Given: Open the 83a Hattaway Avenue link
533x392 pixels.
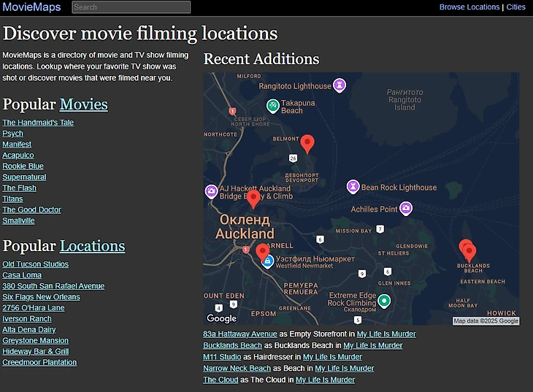Looking at the screenshot, I should (x=239, y=334).
